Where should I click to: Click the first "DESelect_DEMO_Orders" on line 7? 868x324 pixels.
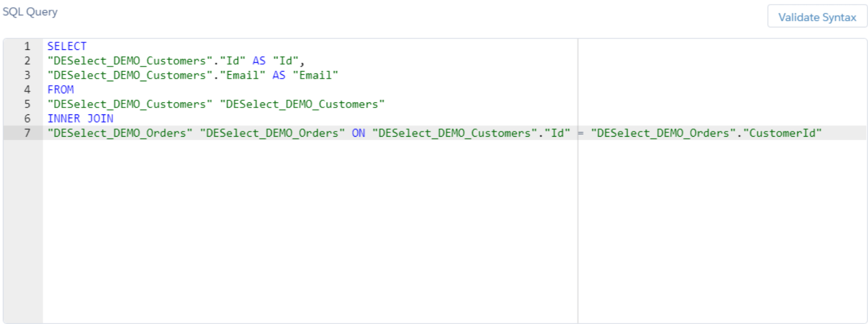coord(120,133)
